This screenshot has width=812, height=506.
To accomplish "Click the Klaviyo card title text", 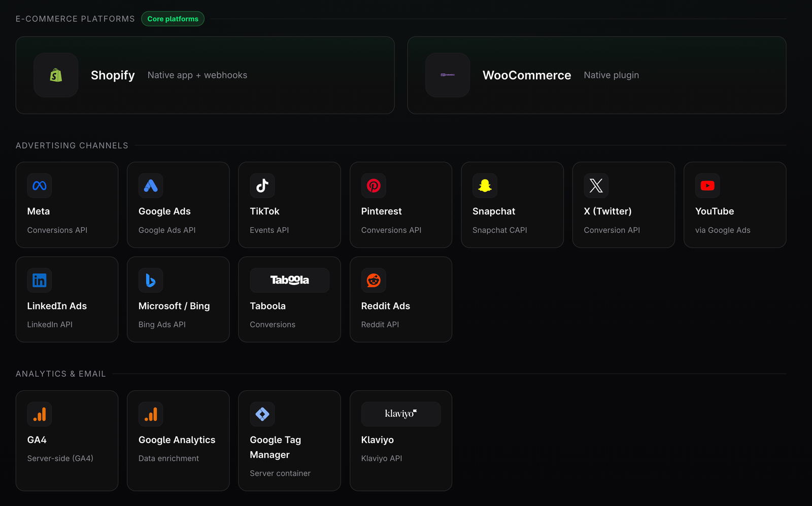I will 377,440.
